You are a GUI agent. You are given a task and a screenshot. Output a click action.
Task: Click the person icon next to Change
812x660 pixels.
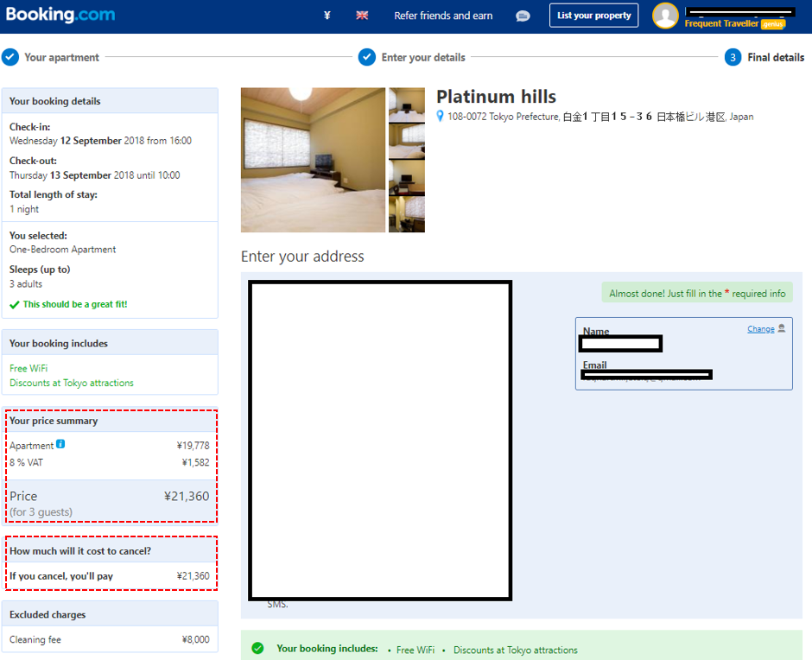(782, 328)
